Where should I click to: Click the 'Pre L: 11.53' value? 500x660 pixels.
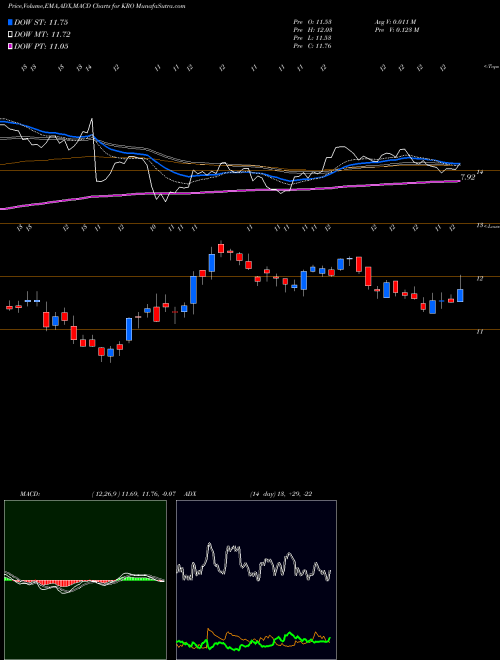(x=313, y=38)
